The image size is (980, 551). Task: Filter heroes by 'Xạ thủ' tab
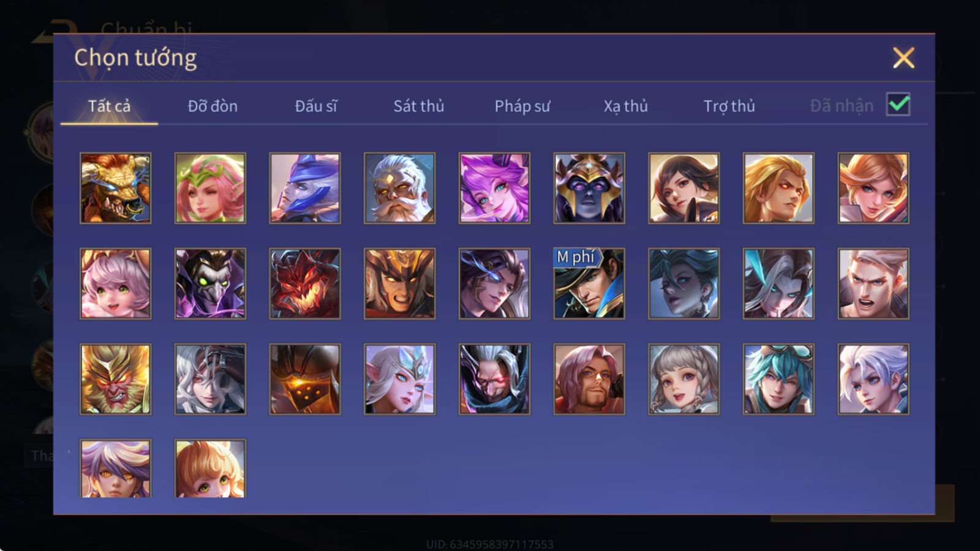pos(625,106)
